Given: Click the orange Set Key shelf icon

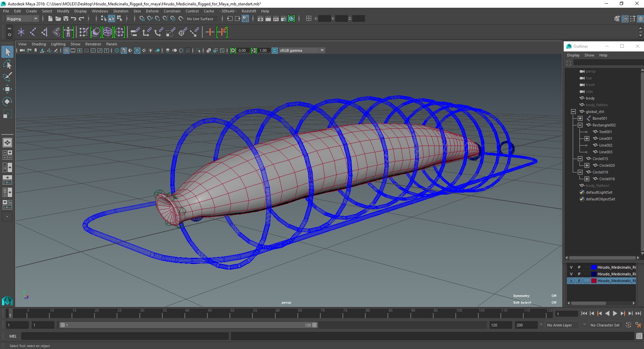Looking at the screenshot, I should 210,32.
